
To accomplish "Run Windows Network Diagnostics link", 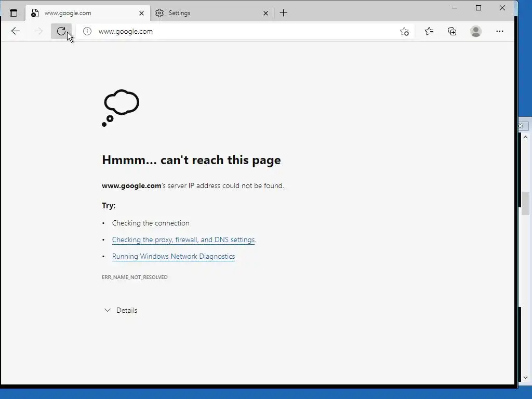I will (174, 256).
